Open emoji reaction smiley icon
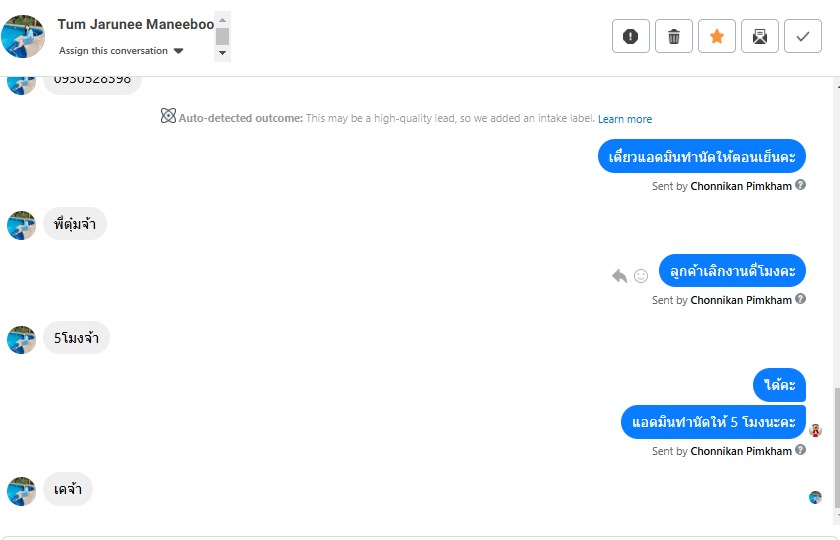The image size is (840, 540). 641,275
